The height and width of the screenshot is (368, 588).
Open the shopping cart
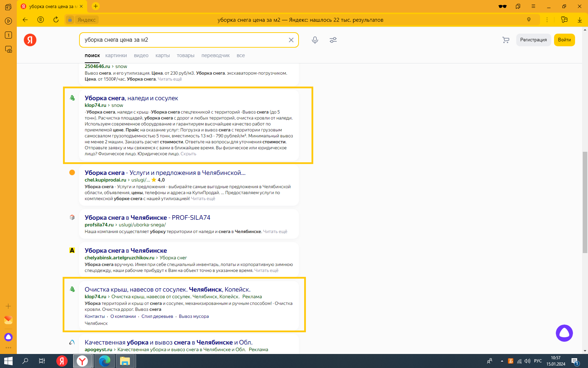coord(506,40)
